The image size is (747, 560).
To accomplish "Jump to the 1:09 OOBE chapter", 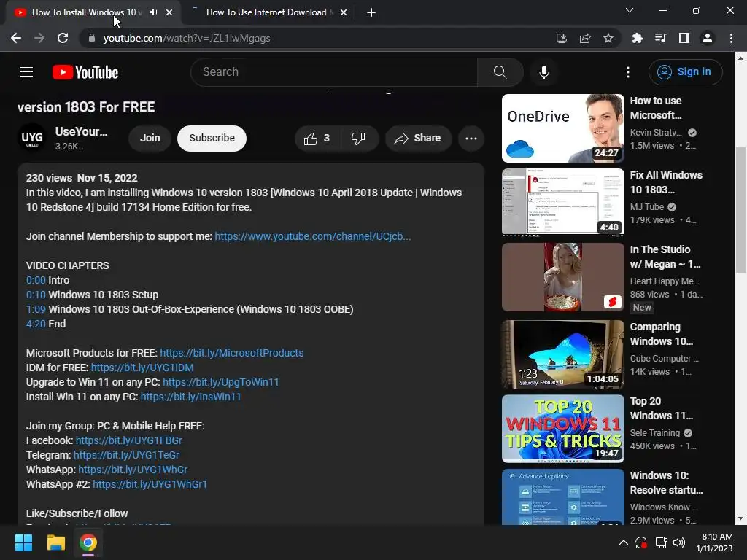I will tap(36, 309).
